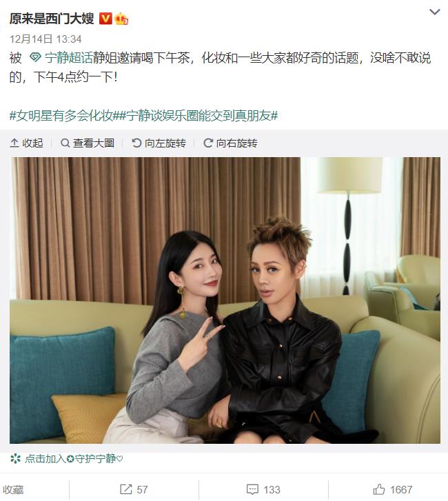Image resolution: width=448 pixels, height=501 pixels.
Task: Click the orange V verified badge
Action: pos(105,19)
